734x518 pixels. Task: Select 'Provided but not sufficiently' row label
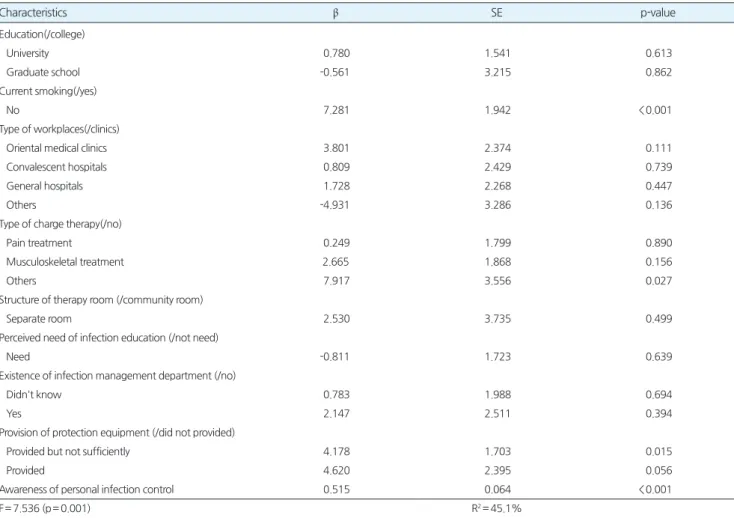pos(68,452)
